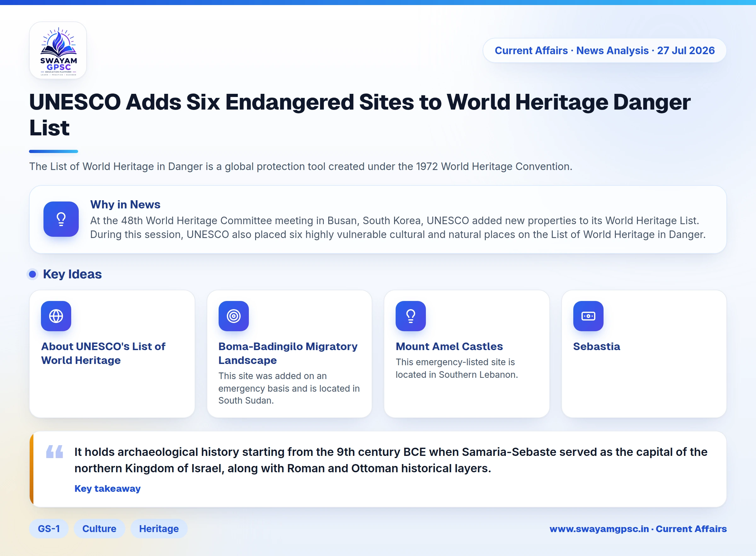Click the Key Ideas section heading
Viewport: 756px width, 556px height.
click(72, 274)
